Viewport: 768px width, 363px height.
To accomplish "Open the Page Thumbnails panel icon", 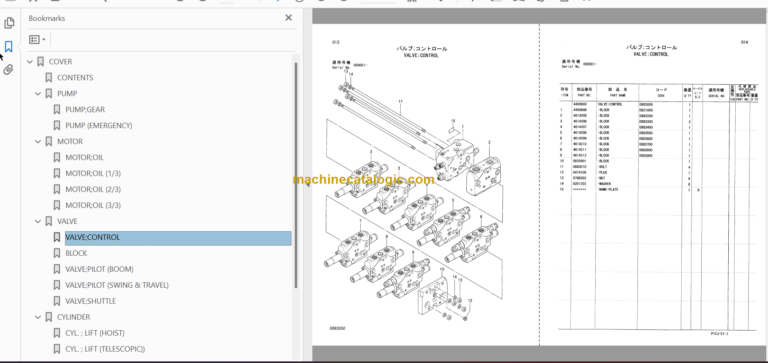I will click(9, 23).
